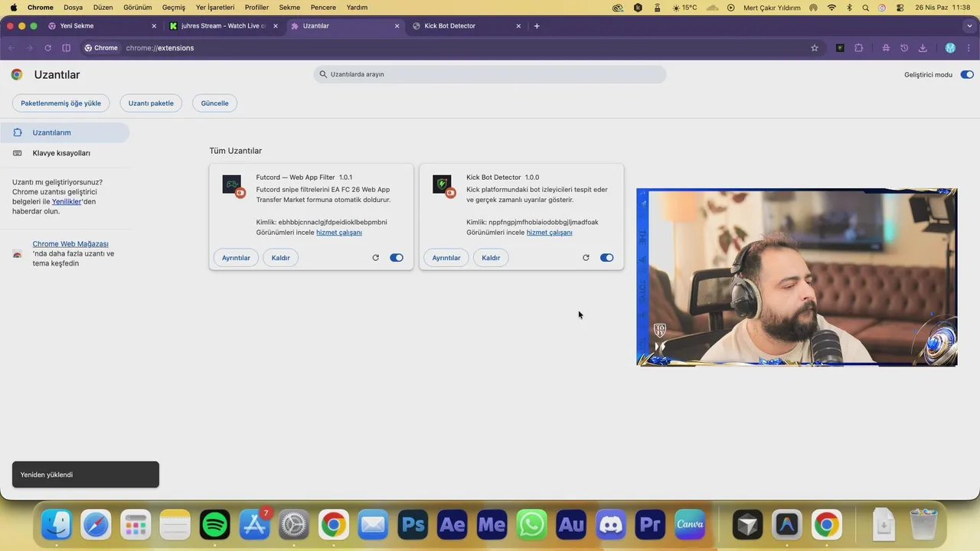
Task: Disable the Kick Bot Detector toggle
Action: [x=607, y=258]
